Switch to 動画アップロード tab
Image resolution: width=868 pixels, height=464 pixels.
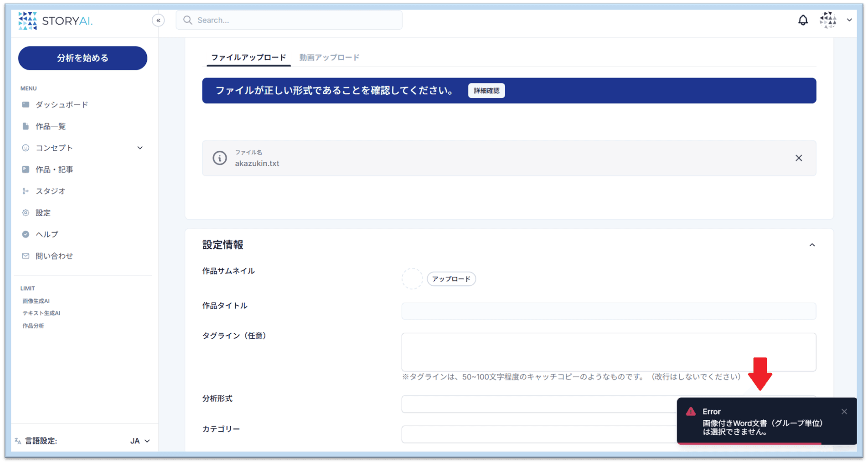[x=329, y=57]
